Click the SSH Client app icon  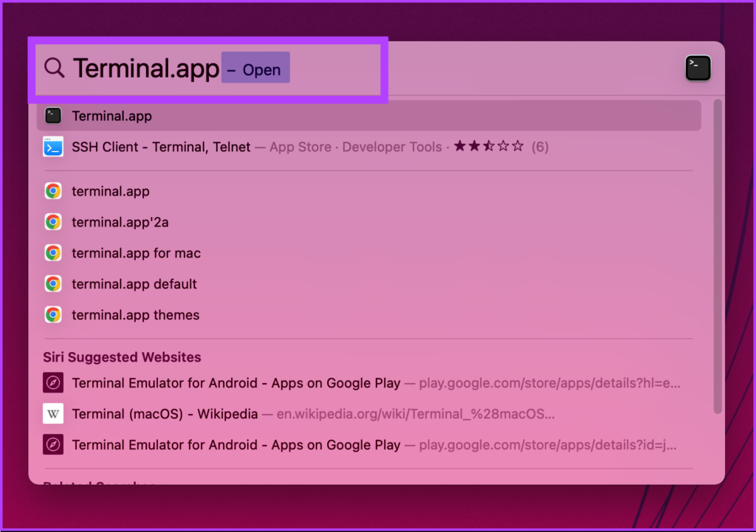pyautogui.click(x=53, y=147)
